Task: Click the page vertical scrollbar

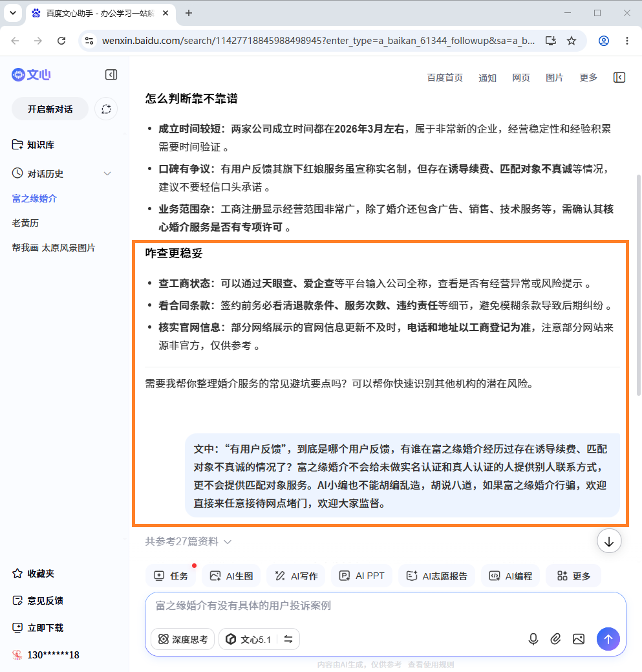Action: (x=639, y=285)
